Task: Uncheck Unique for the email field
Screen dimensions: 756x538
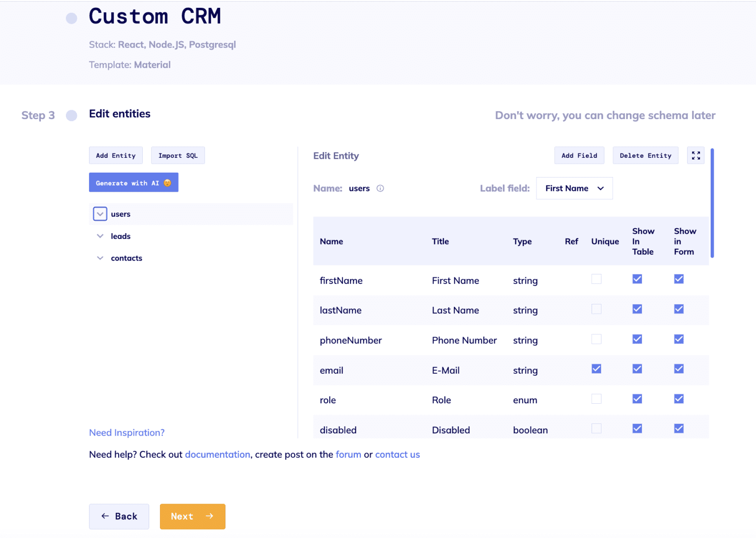Action: [596, 369]
